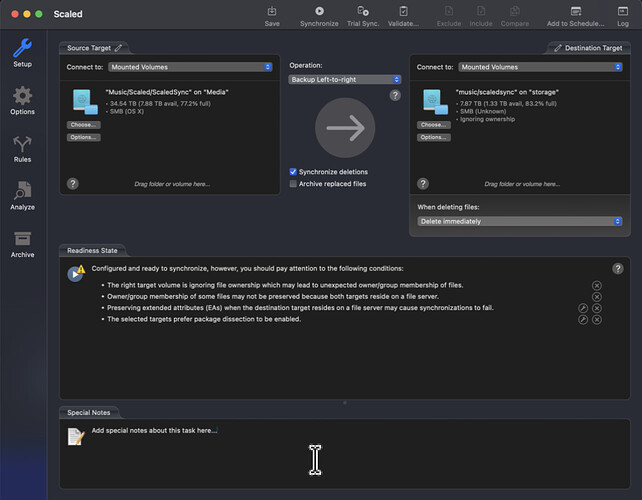This screenshot has width=642, height=500.
Task: Click Add to Schedule toolbar icon
Action: 575,11
